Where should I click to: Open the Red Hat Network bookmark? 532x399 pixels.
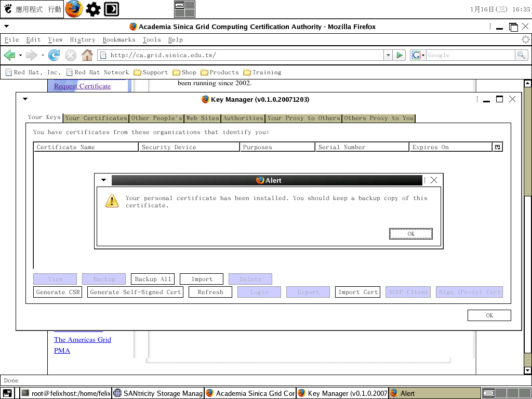point(98,72)
